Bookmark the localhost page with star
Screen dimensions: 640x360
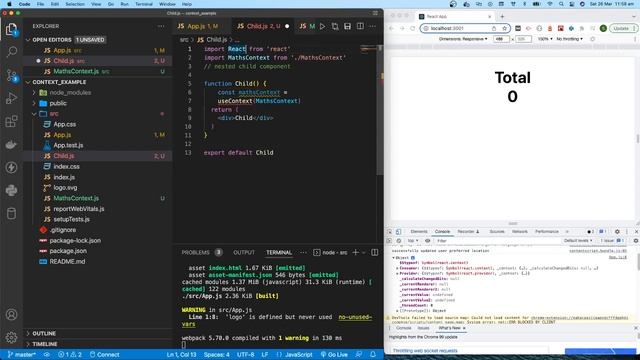pos(504,28)
